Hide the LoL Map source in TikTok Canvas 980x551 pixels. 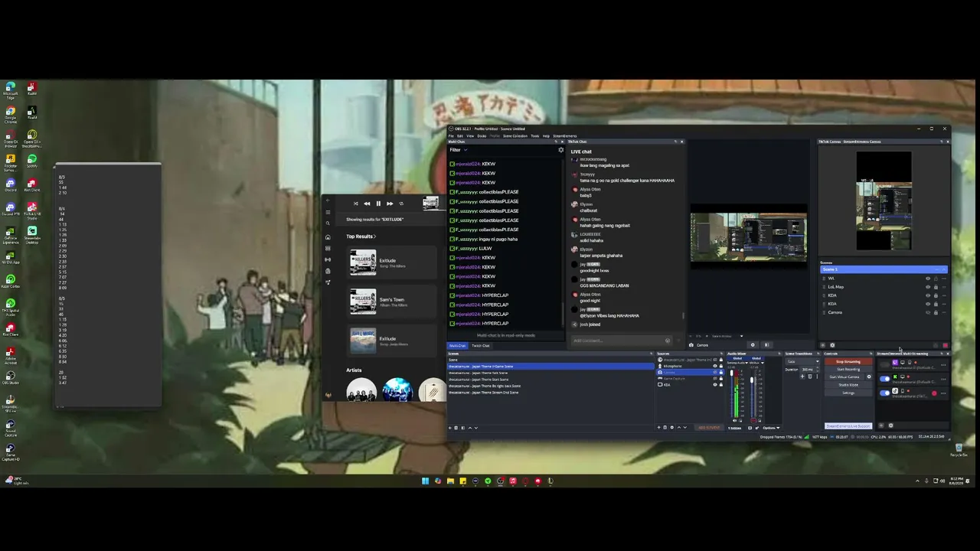pyautogui.click(x=928, y=287)
